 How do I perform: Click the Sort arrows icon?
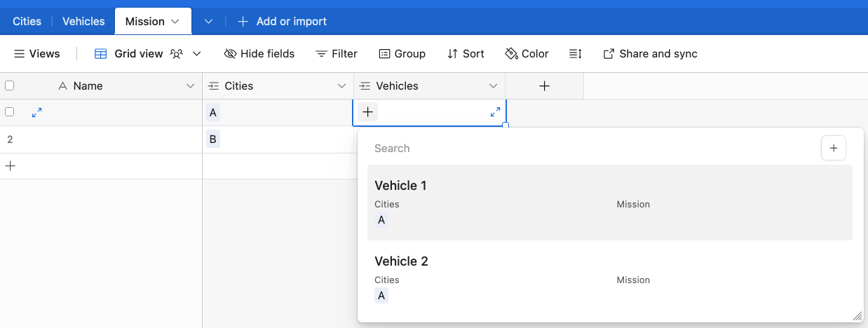click(452, 54)
